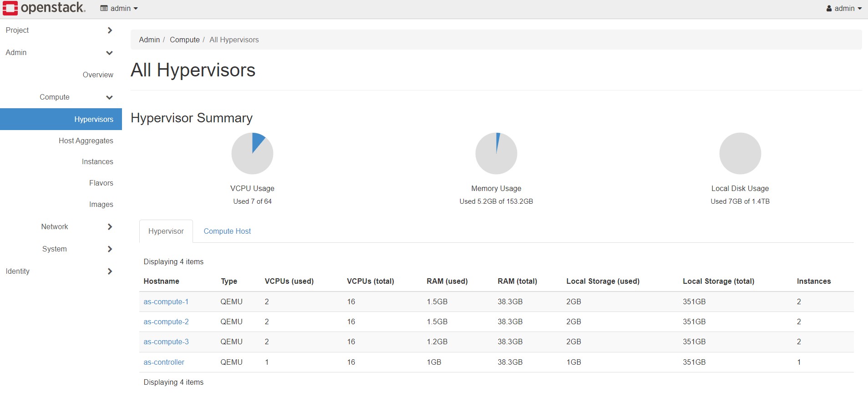The image size is (868, 417).
Task: Collapse the Compute submenu chevron
Action: [109, 97]
